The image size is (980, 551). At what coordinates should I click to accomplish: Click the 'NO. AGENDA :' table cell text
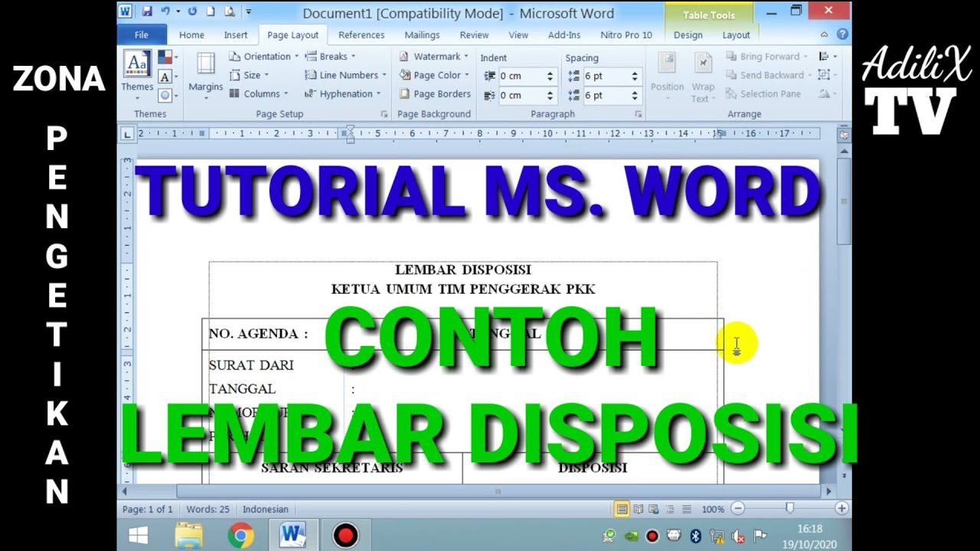click(258, 334)
